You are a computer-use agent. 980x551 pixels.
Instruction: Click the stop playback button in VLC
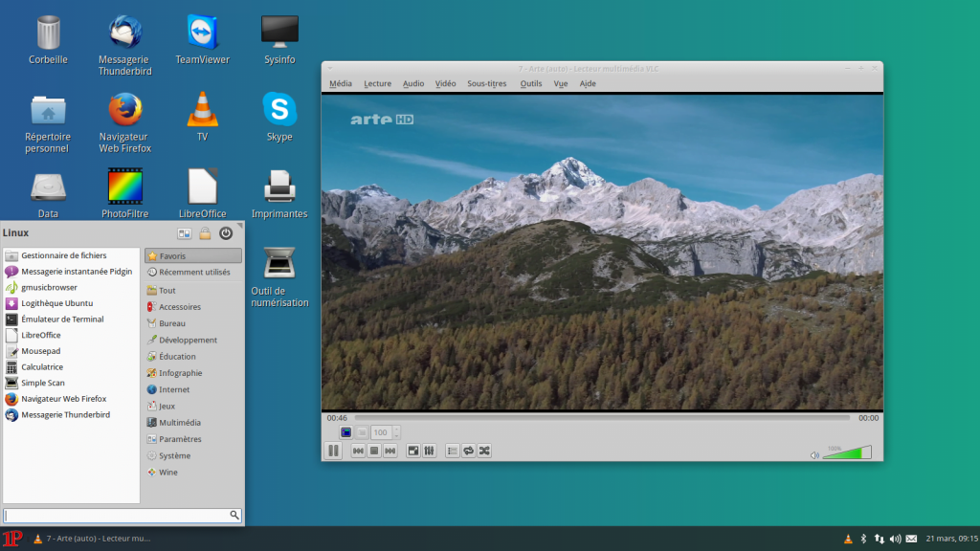(374, 451)
